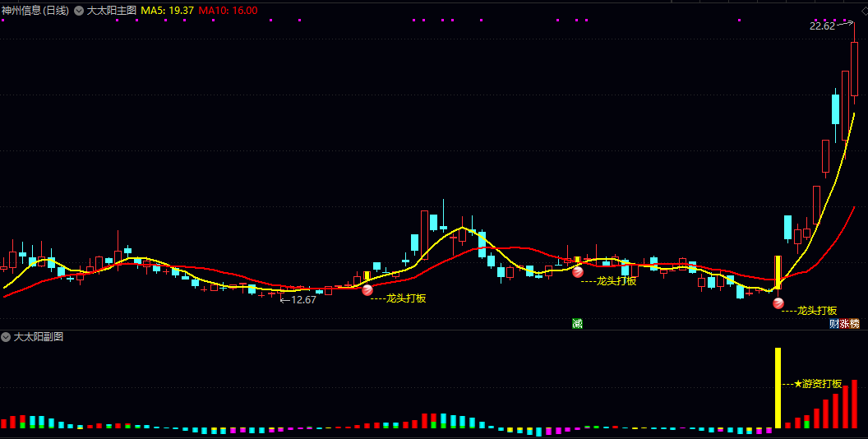This screenshot has height=439, width=868.
Task: Click the leftmost red ball signal marker
Action: (x=367, y=290)
